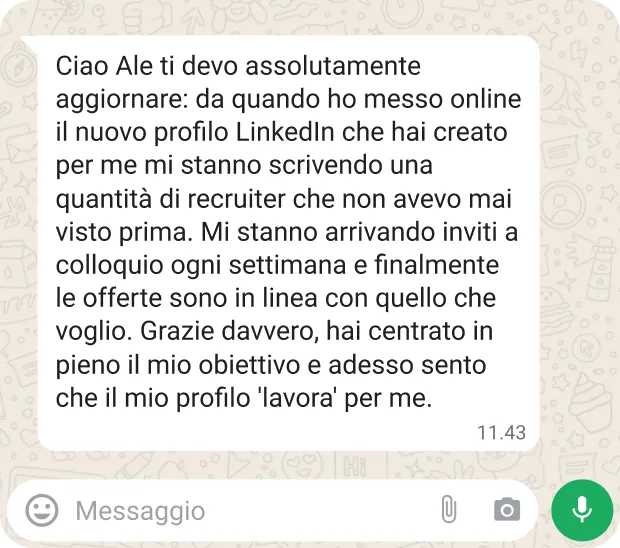The width and height of the screenshot is (620, 548).
Task: Tap the paperclip attachment icon
Action: tap(448, 509)
